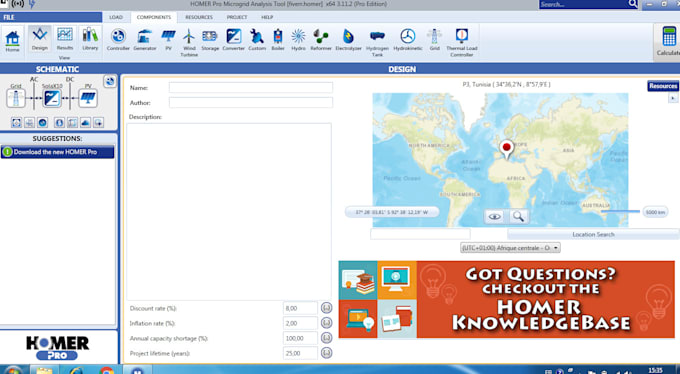Switch to the PROJECT tab
The height and width of the screenshot is (374, 680).
tap(237, 17)
